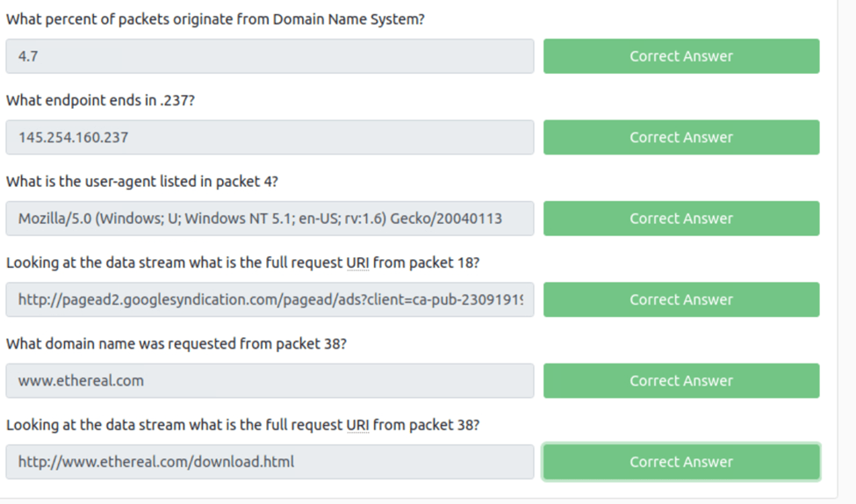Viewport: 856px width, 504px height.
Task: Focus the www.ethereal.com answer field
Action: (x=270, y=381)
